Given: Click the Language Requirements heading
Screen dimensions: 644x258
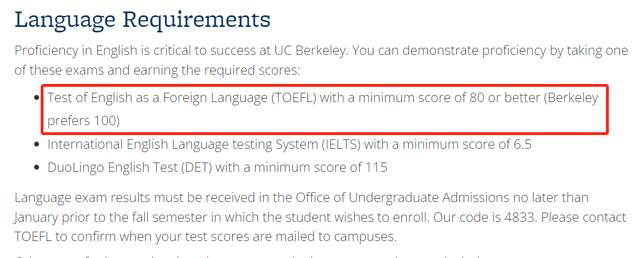Looking at the screenshot, I should [x=142, y=19].
